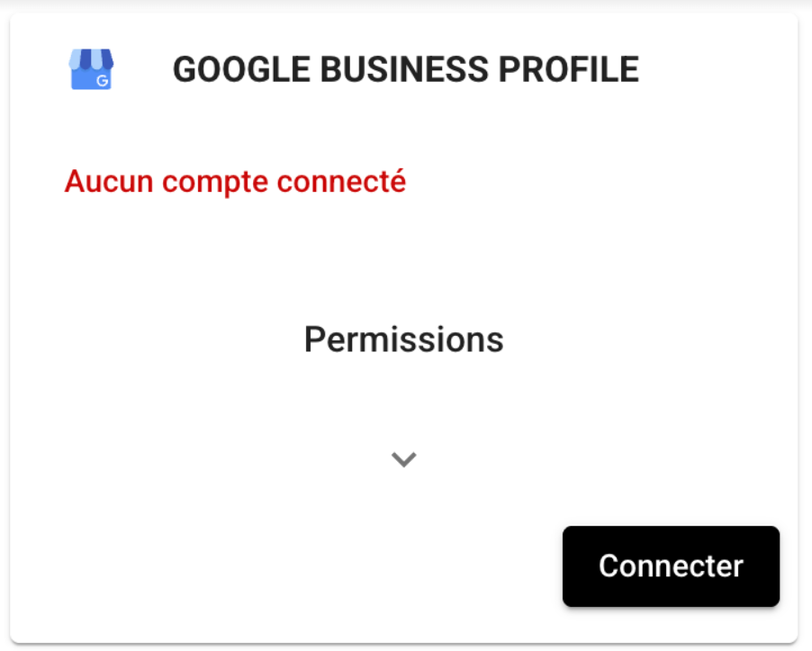
Task: Connect a Google Business Profile account
Action: click(x=671, y=566)
